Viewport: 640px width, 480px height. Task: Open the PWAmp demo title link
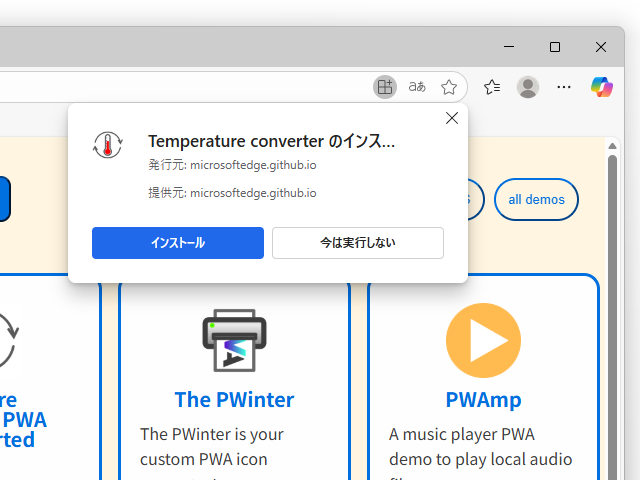point(484,400)
